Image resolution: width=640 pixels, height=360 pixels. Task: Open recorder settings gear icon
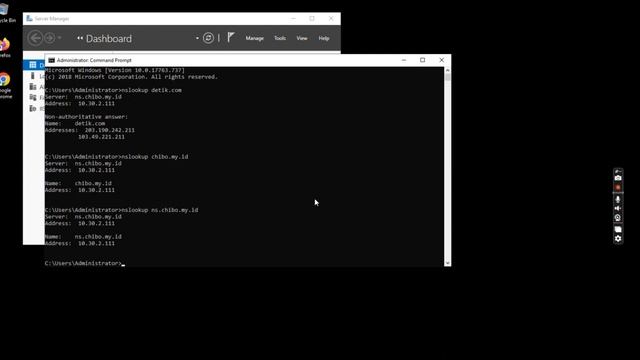pos(618,238)
